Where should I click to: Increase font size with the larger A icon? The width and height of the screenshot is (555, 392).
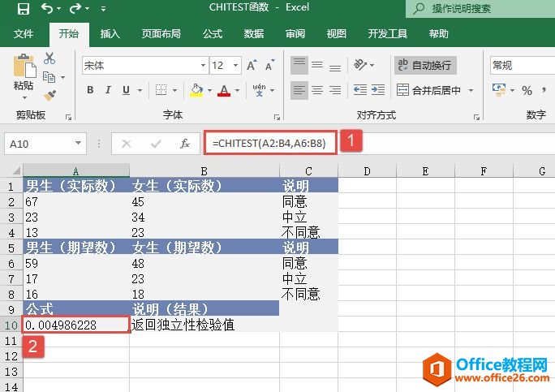point(251,66)
